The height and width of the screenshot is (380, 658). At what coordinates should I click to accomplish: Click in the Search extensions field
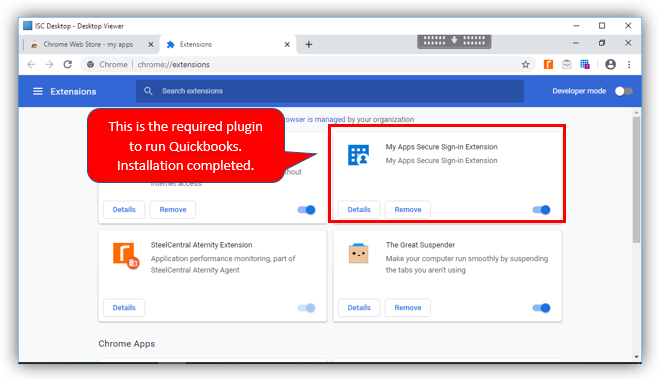[330, 91]
